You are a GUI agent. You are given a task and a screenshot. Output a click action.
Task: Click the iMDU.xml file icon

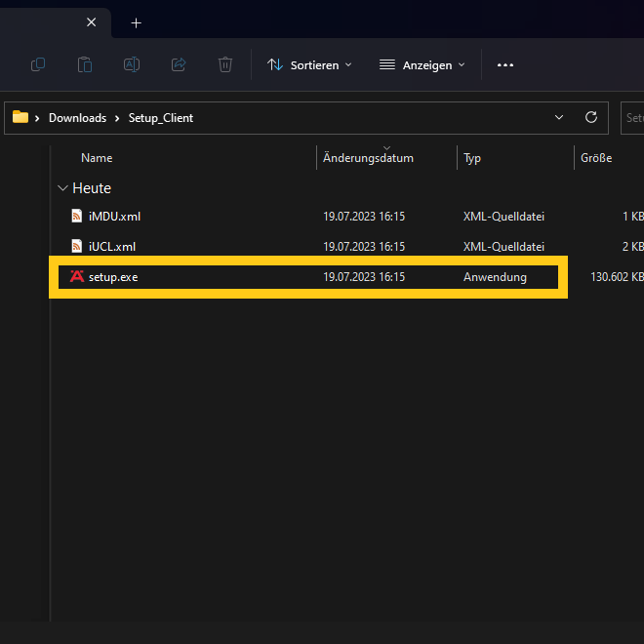point(77,216)
